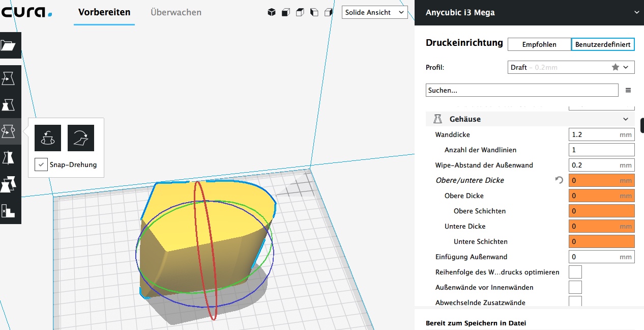Click the lay flat icon

pyautogui.click(x=80, y=138)
